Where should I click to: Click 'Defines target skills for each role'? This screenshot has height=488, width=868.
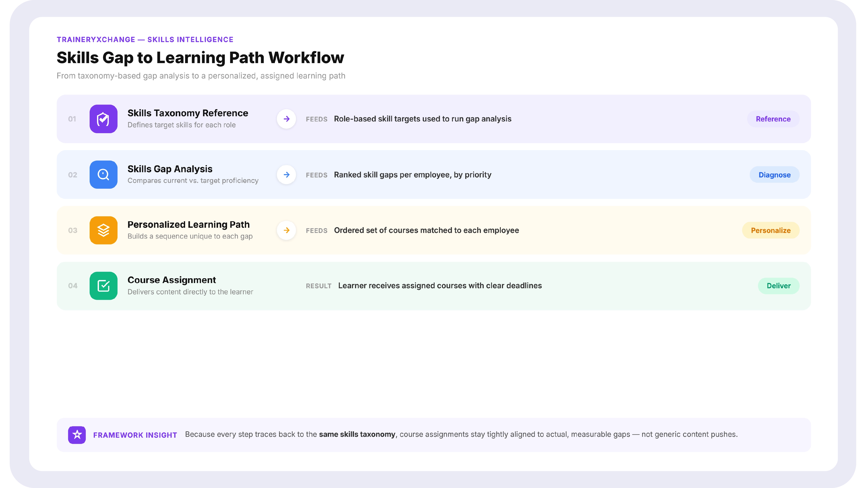(x=181, y=125)
